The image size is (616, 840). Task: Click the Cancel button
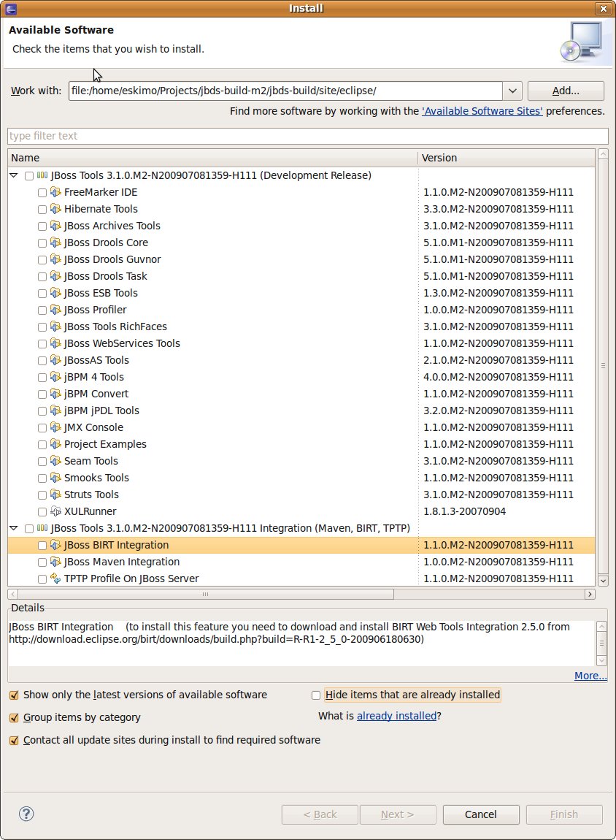[x=480, y=814]
